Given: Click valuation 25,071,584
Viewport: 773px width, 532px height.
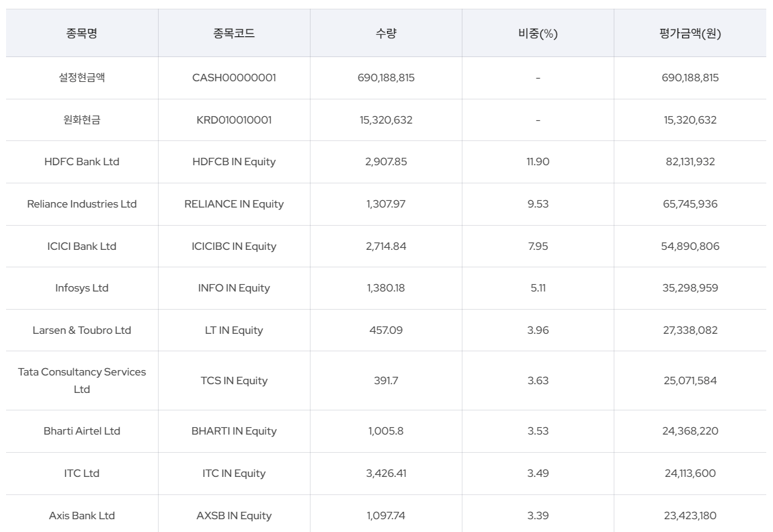Looking at the screenshot, I should (690, 381).
